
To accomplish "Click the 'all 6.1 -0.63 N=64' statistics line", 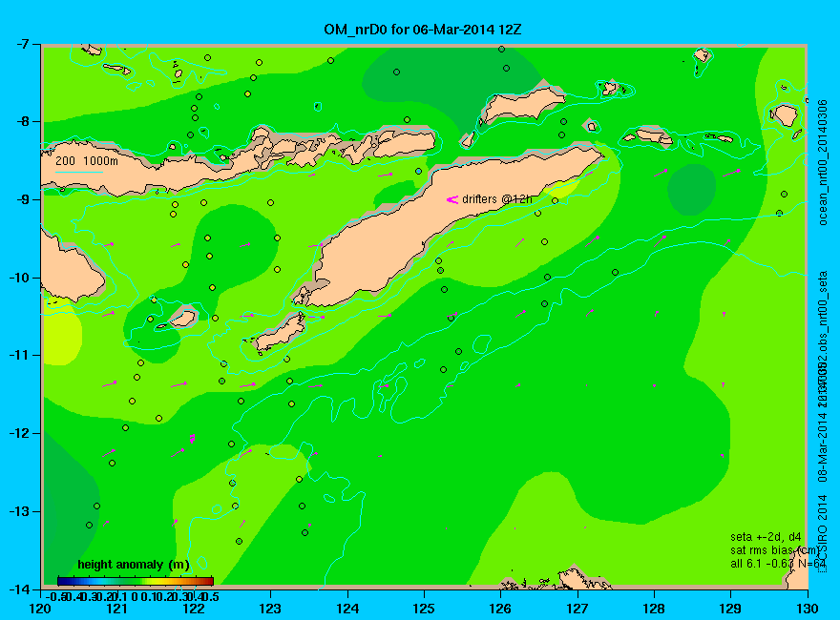I will pyautogui.click(x=778, y=564).
